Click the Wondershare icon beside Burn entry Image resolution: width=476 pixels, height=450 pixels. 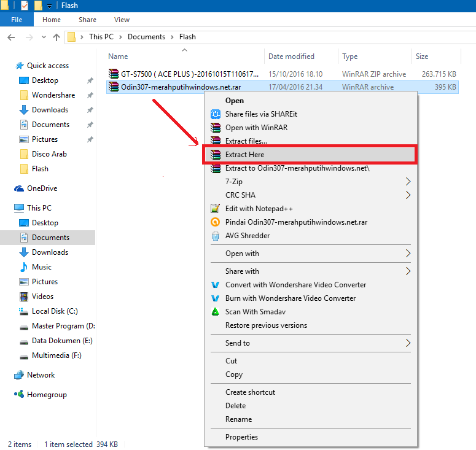pos(215,298)
